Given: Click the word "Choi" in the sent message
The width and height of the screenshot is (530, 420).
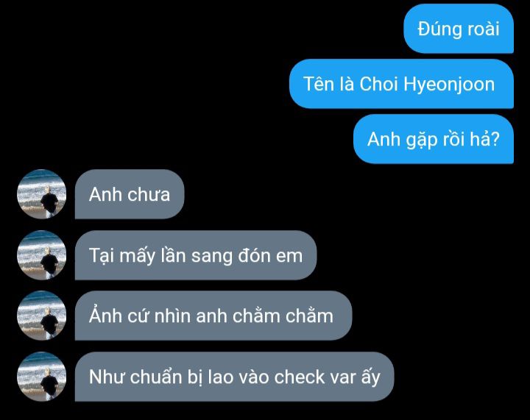Looking at the screenshot, I should (x=378, y=83).
